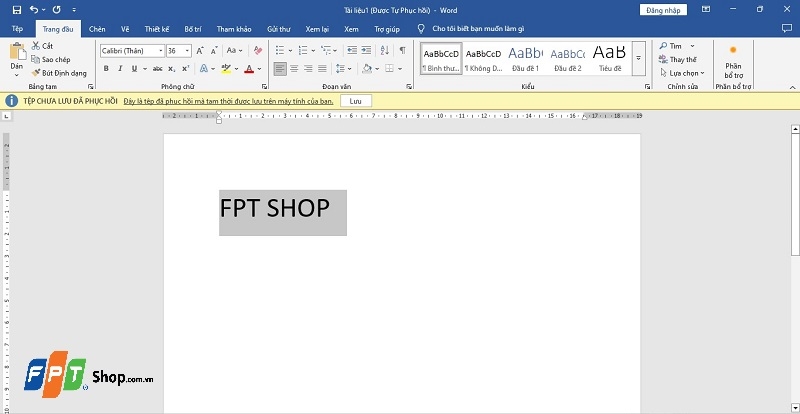Align paragraph to the right
Viewport: 800px width, 414px height.
[308, 68]
